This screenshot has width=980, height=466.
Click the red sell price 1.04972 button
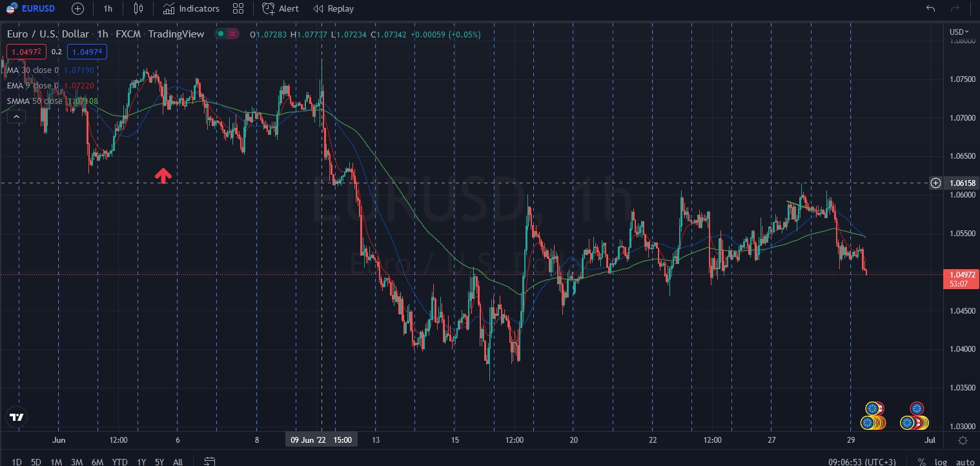coord(26,52)
